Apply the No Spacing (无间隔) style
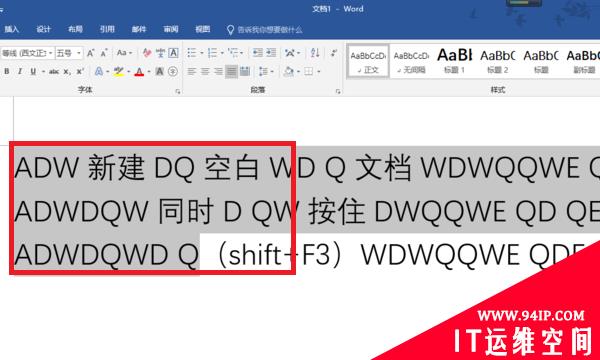The width and height of the screenshot is (600, 360). click(411, 61)
